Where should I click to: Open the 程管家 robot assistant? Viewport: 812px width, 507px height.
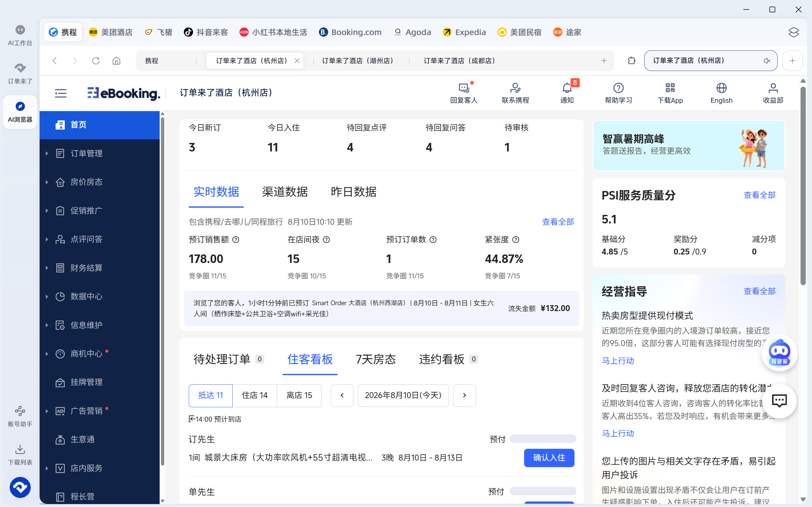coord(779,353)
